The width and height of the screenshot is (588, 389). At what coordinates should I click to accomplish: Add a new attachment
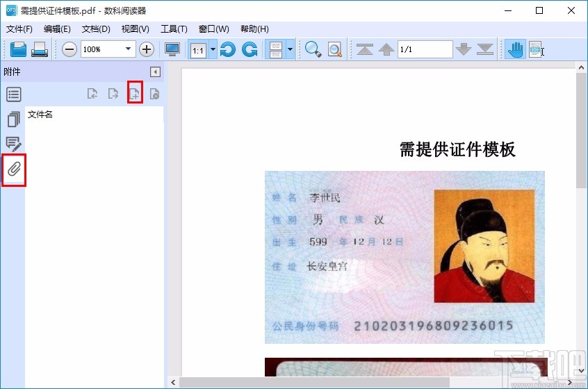135,92
